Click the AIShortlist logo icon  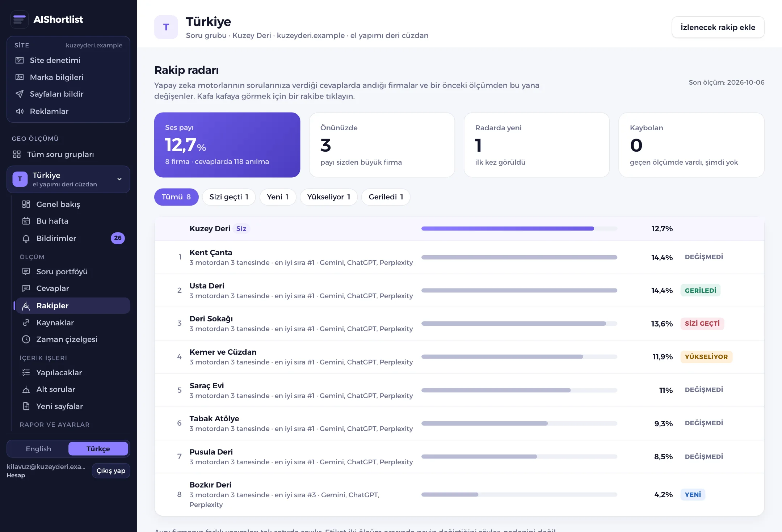tap(20, 19)
